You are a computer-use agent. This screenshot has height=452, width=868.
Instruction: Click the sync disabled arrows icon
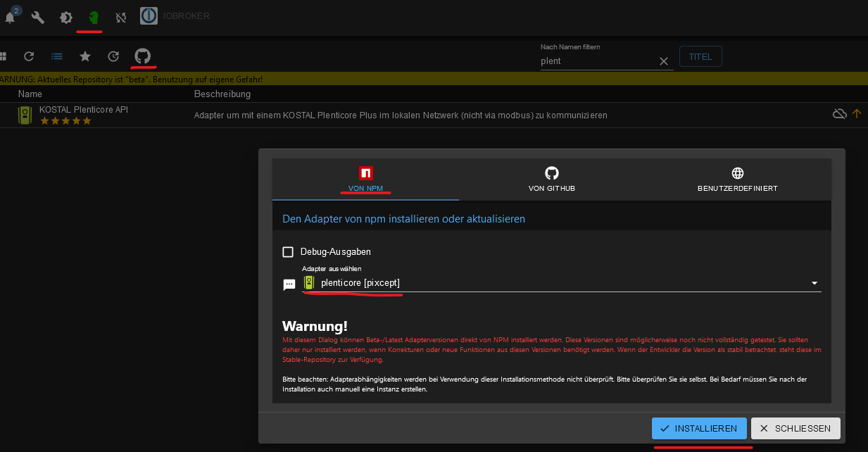[120, 18]
